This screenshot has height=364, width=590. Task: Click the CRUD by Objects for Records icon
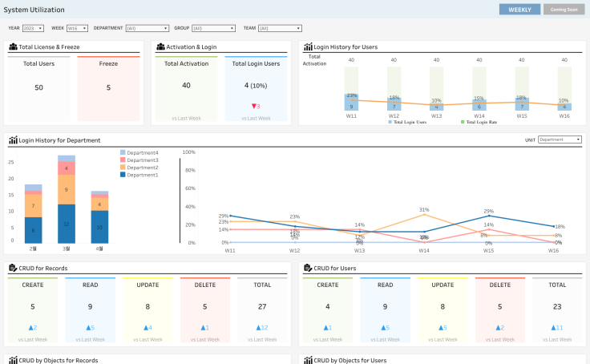[13, 360]
